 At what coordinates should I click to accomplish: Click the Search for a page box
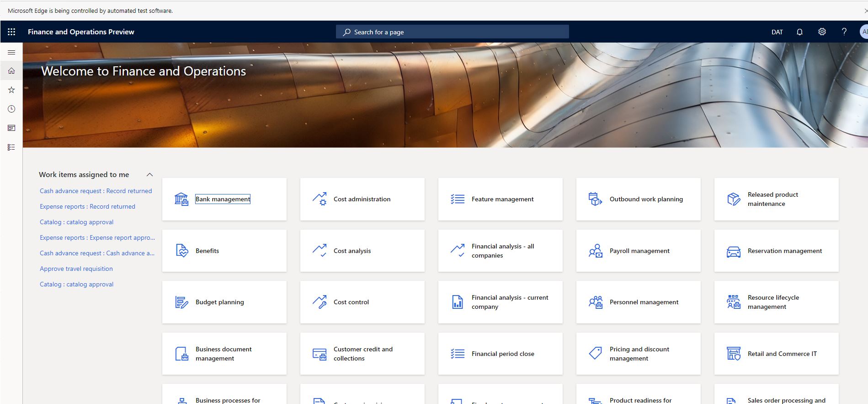coord(453,32)
